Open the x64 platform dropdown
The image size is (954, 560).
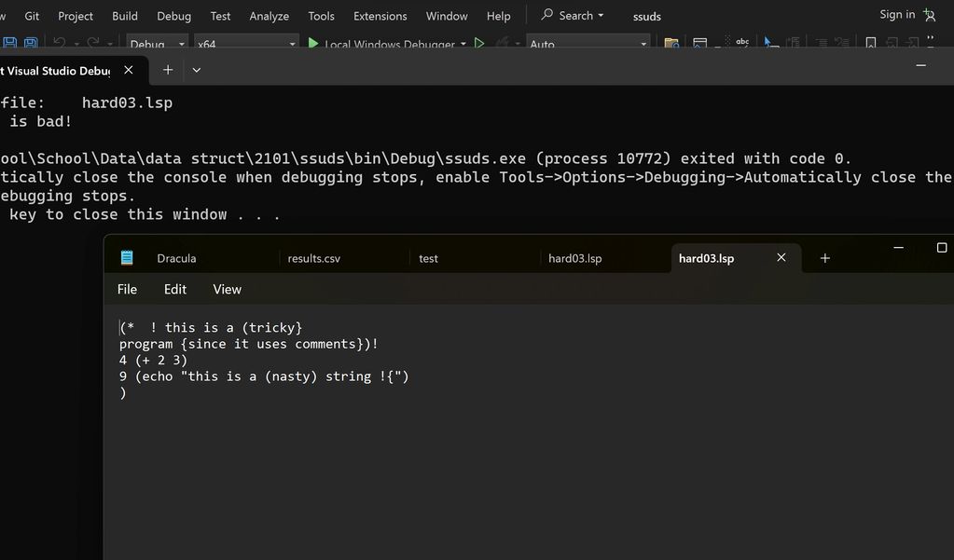point(292,44)
